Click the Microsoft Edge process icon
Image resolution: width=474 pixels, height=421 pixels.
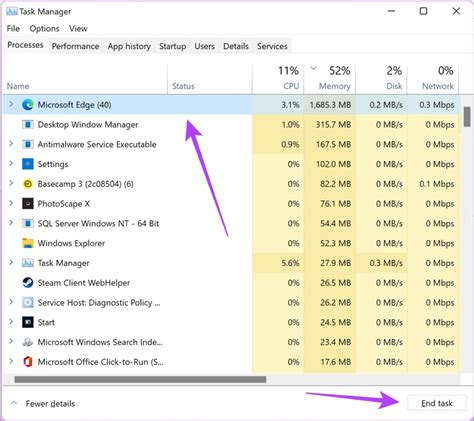click(x=28, y=105)
